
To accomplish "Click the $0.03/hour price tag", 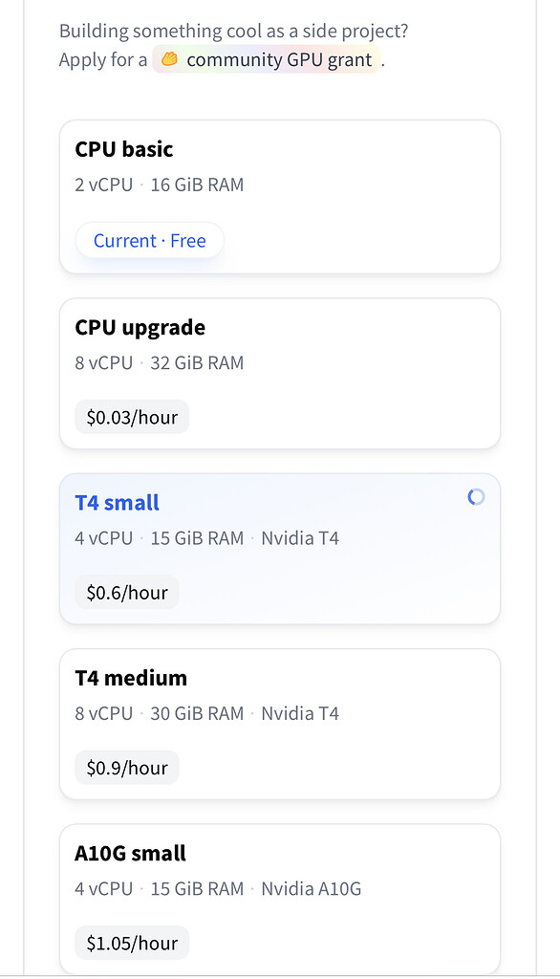I will (132, 416).
